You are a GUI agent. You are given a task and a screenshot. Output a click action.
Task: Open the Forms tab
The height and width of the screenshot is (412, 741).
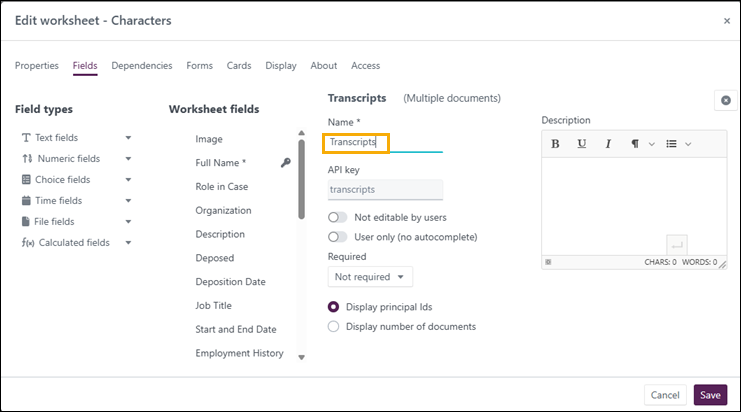point(199,66)
